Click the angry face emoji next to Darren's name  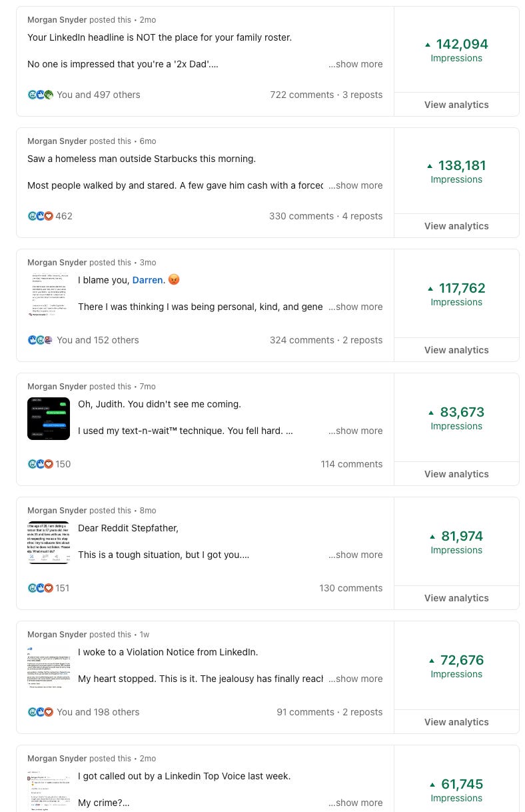pyautogui.click(x=174, y=279)
